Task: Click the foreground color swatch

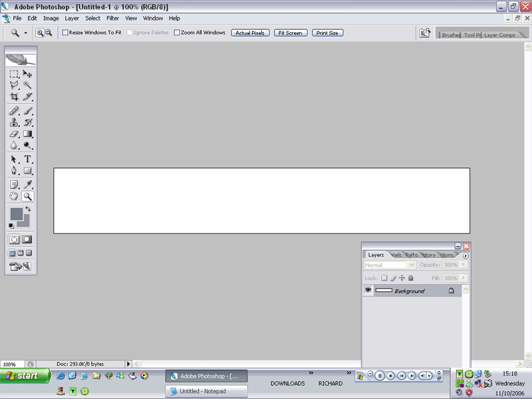Action: click(x=16, y=213)
